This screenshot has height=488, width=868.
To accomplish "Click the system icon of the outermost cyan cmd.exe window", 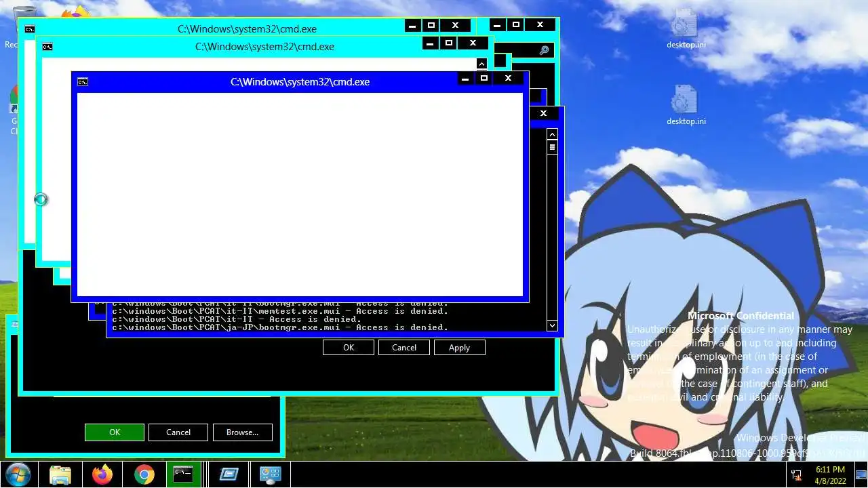I will tap(30, 29).
